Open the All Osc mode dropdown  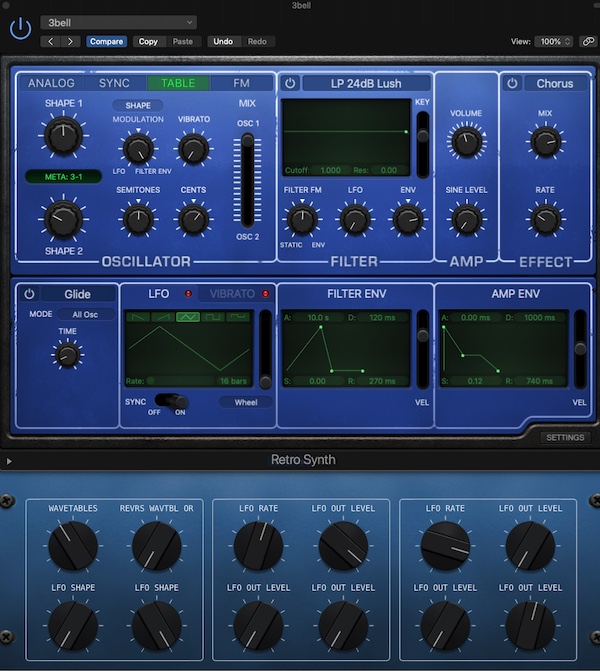click(85, 315)
